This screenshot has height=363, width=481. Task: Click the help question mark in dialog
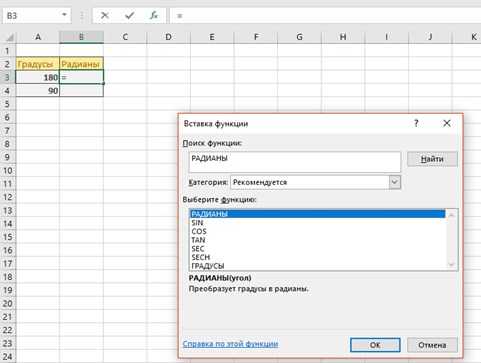tap(416, 123)
